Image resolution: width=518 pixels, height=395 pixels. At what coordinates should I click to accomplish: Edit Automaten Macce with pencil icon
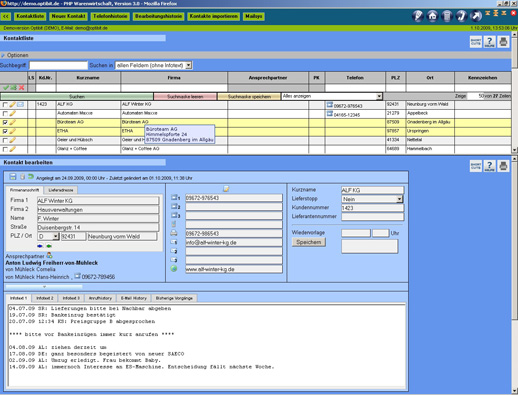[x=13, y=113]
